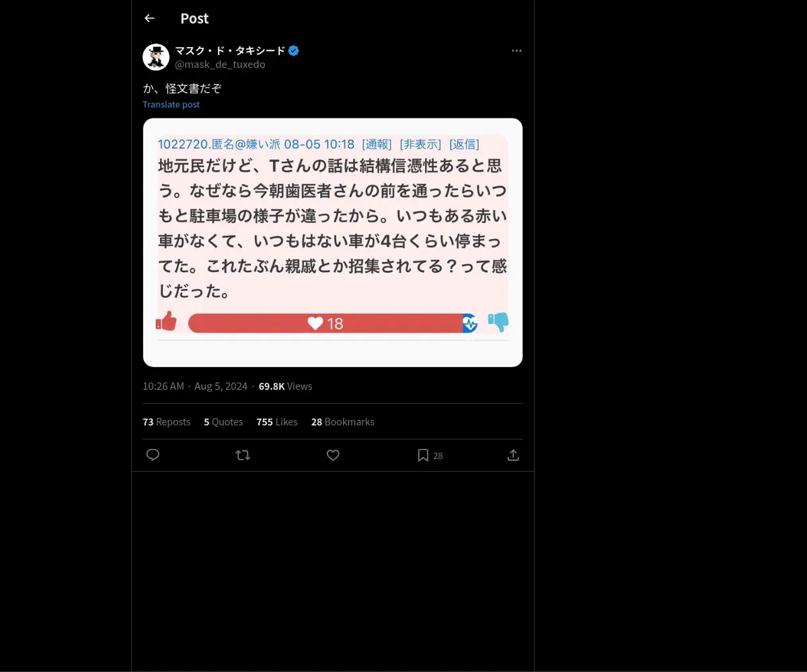807x672 pixels.
Task: Open the attached screenshot image
Action: [x=333, y=243]
